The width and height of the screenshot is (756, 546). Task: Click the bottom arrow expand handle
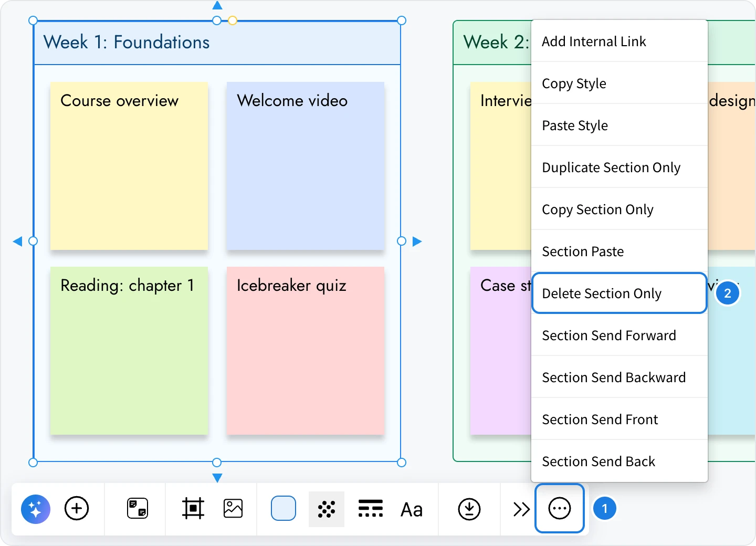[217, 478]
